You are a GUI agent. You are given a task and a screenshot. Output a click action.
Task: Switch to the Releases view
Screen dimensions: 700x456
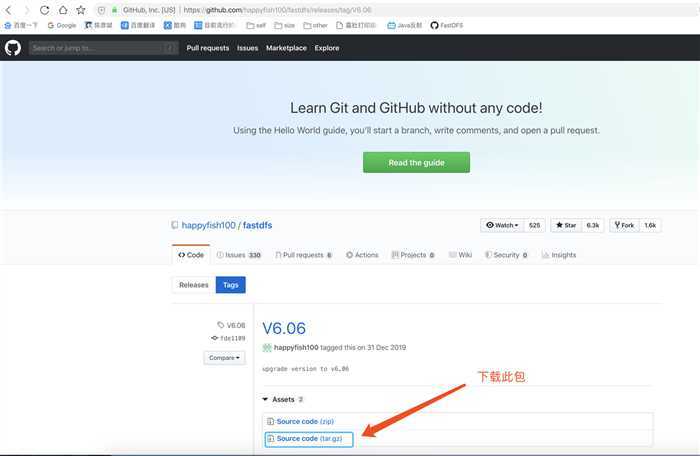point(194,285)
